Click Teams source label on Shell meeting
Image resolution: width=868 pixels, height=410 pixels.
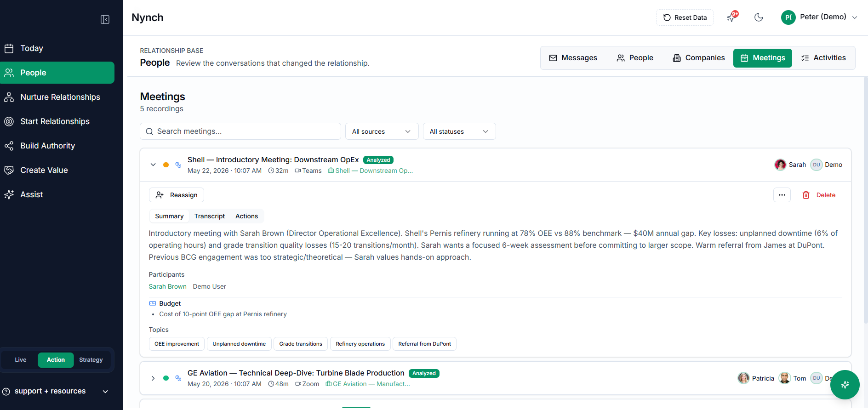pos(308,171)
